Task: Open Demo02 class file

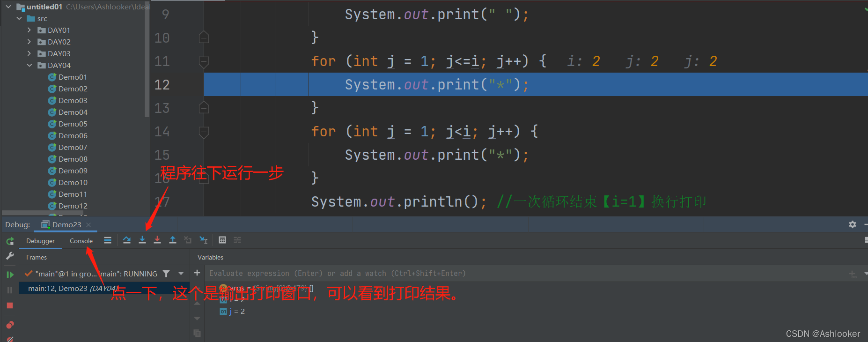Action: [x=68, y=89]
